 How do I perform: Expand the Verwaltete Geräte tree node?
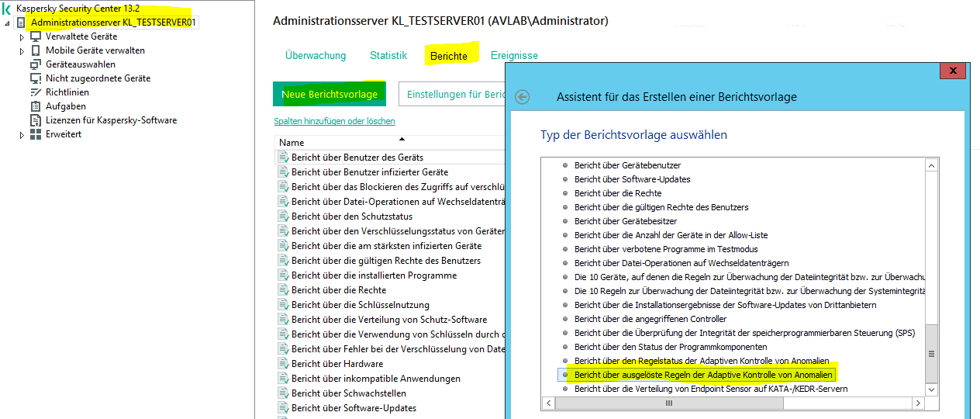point(22,37)
